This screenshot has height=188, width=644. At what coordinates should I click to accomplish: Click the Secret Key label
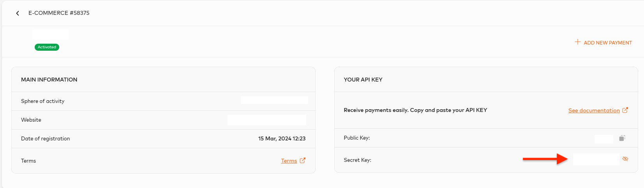tap(357, 160)
